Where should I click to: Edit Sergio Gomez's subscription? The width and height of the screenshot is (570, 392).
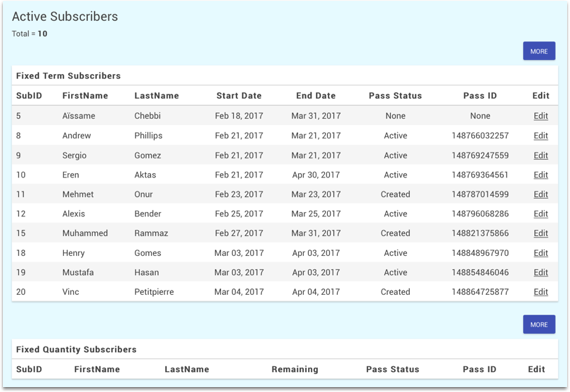click(541, 155)
